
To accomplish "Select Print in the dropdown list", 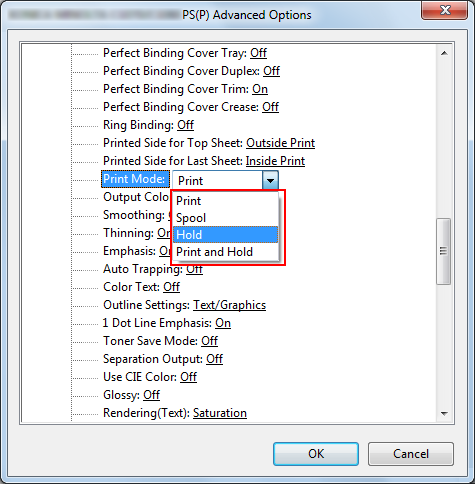I will (x=225, y=201).
